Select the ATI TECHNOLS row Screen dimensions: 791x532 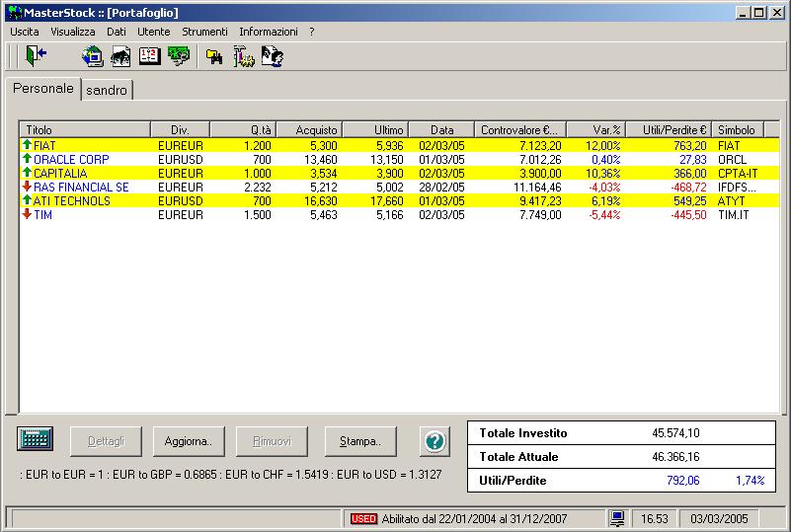(x=400, y=200)
